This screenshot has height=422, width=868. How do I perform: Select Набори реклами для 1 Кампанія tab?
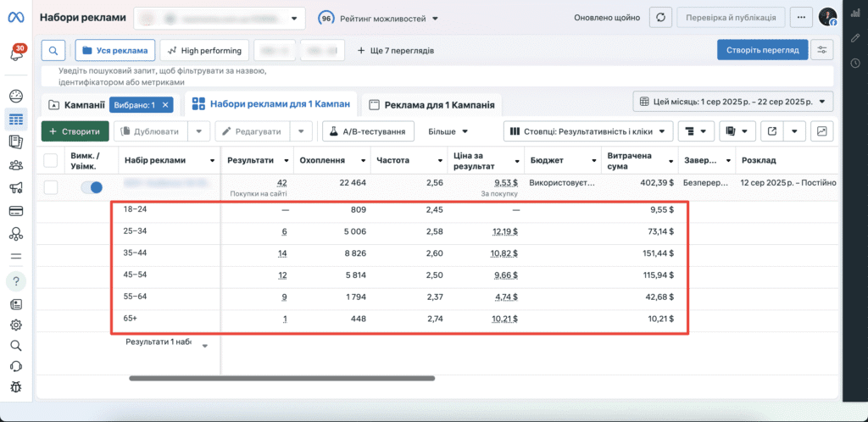270,103
